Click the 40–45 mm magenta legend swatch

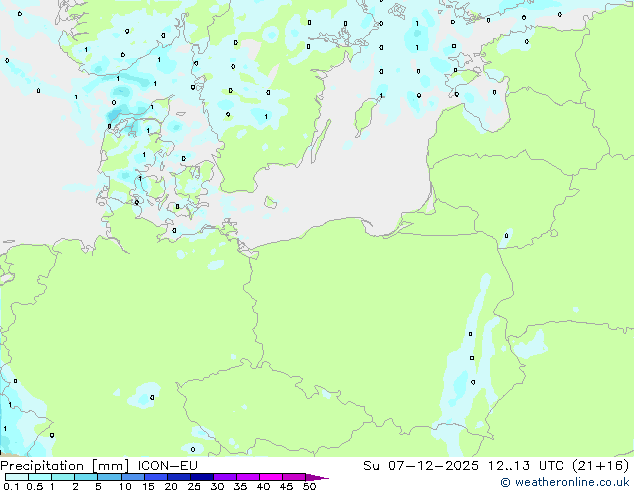point(271,477)
